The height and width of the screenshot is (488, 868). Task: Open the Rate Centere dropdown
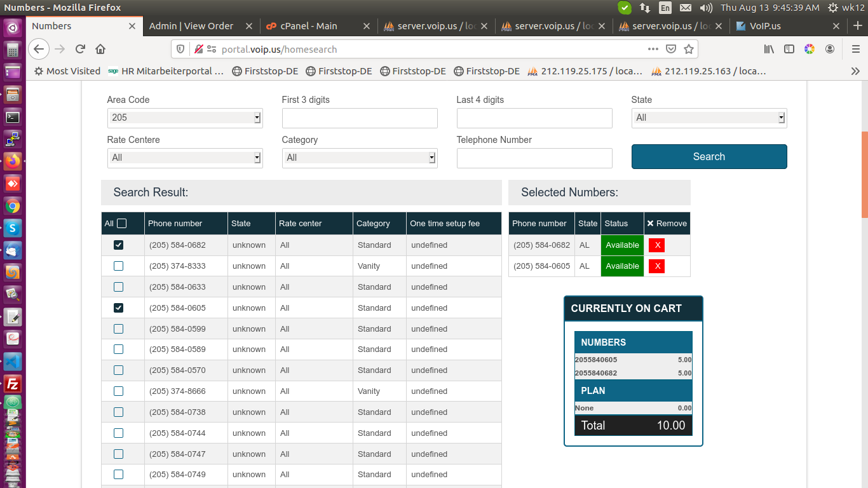pos(185,158)
